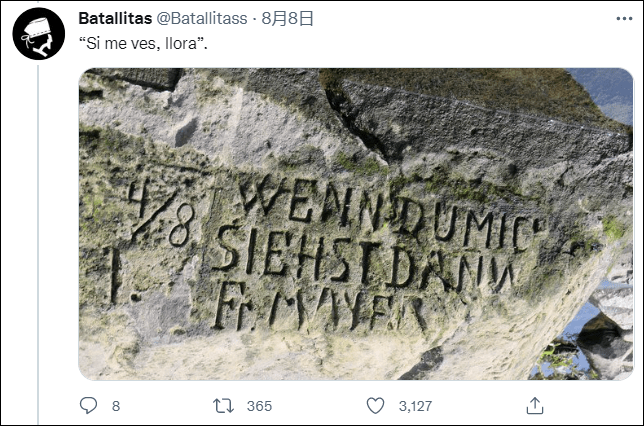Click the retweet count 365
Viewport: 644px width, 426px height.
[x=259, y=406]
